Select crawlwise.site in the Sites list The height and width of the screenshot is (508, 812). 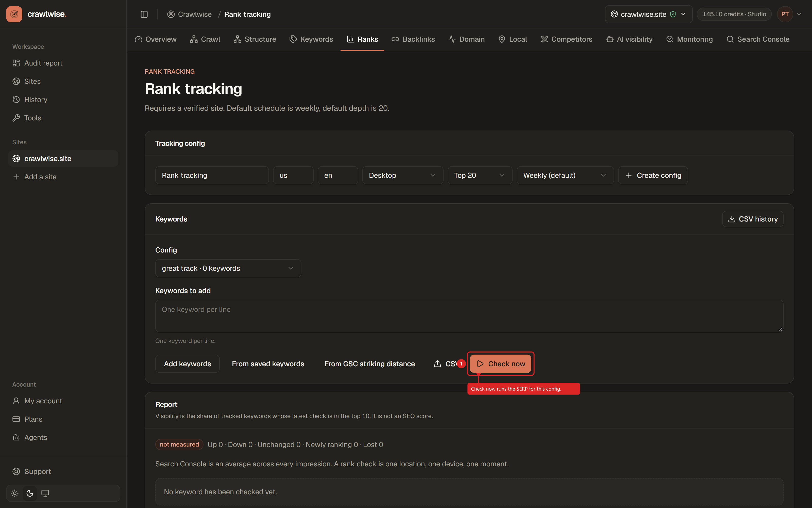[63, 158]
